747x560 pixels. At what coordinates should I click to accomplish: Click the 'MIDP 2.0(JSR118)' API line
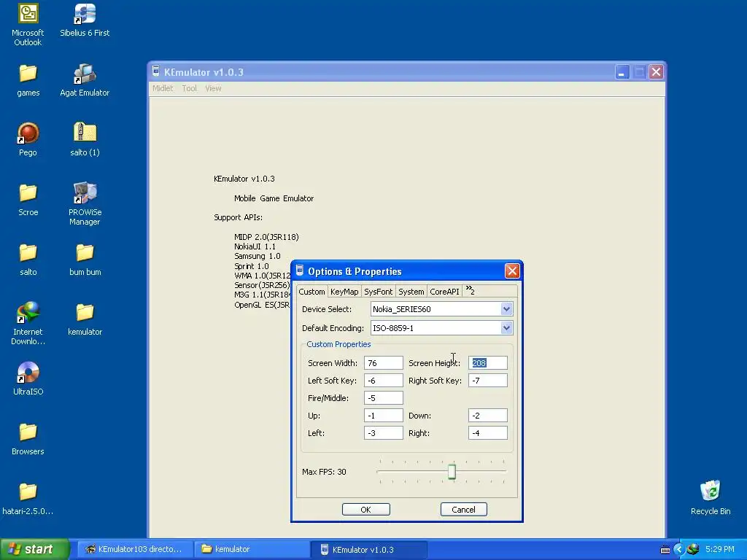(266, 237)
